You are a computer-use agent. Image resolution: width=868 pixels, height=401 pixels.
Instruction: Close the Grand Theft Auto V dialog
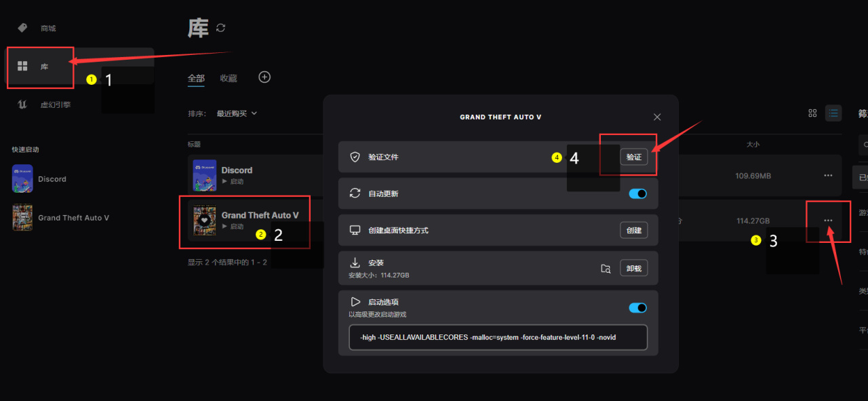[656, 117]
